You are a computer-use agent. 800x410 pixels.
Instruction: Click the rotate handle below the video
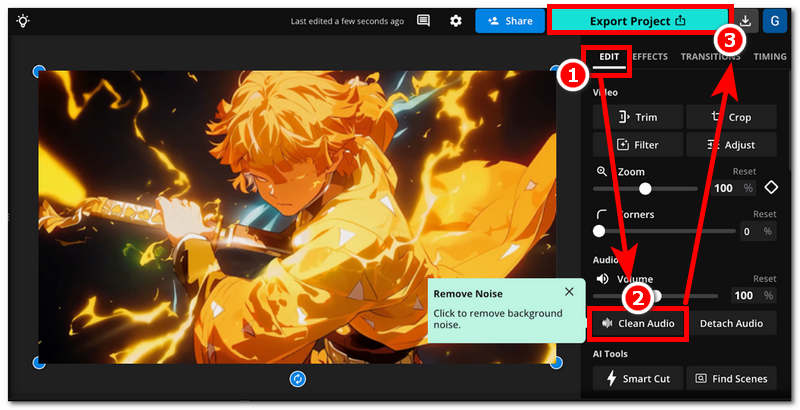click(297, 378)
